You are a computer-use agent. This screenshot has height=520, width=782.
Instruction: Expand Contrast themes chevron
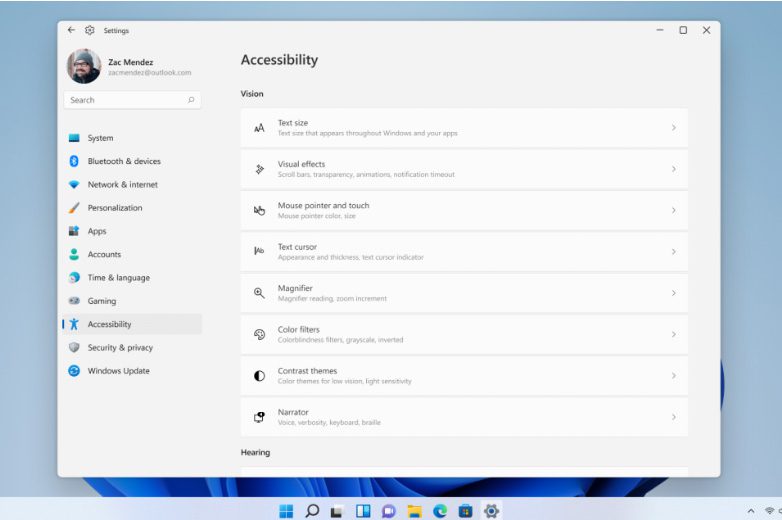(674, 376)
